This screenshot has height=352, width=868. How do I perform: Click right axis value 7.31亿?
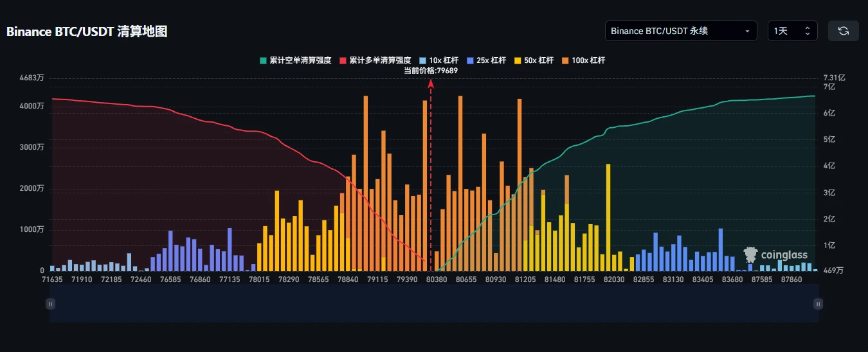pos(835,78)
